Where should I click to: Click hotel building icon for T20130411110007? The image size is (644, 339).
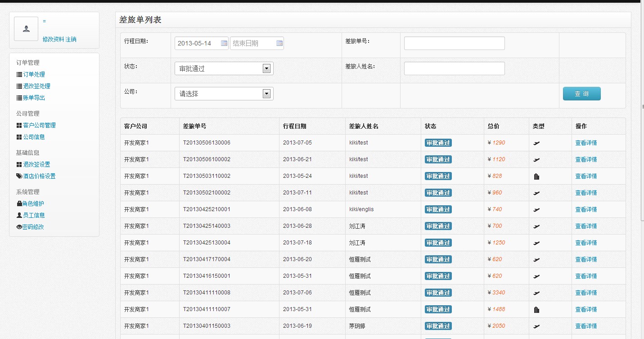tap(536, 310)
